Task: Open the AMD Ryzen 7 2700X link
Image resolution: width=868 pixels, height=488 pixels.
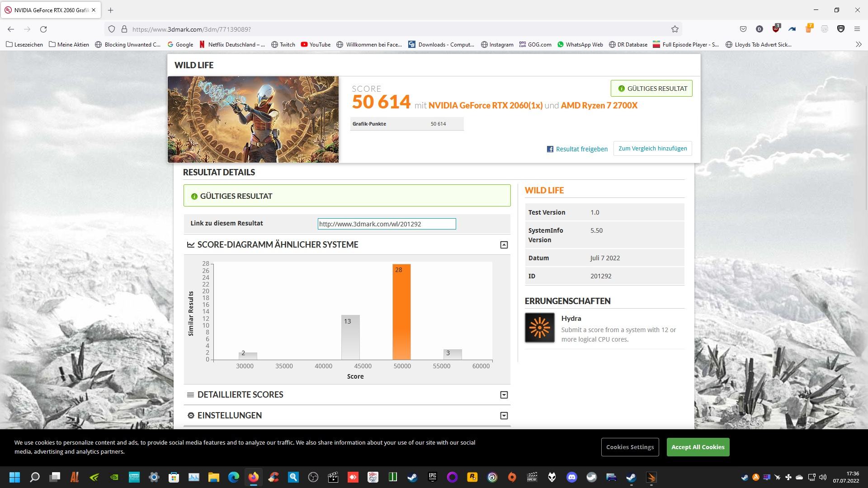Action: [x=599, y=105]
